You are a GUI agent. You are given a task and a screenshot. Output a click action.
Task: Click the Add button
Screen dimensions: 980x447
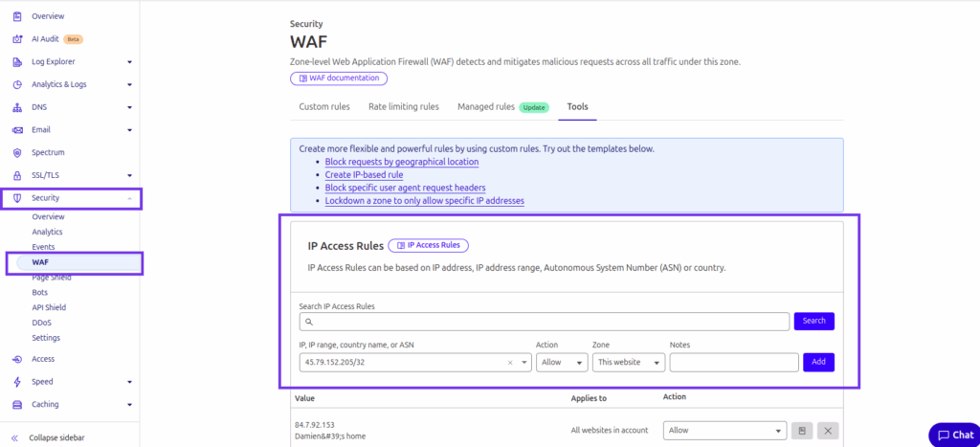tap(819, 363)
